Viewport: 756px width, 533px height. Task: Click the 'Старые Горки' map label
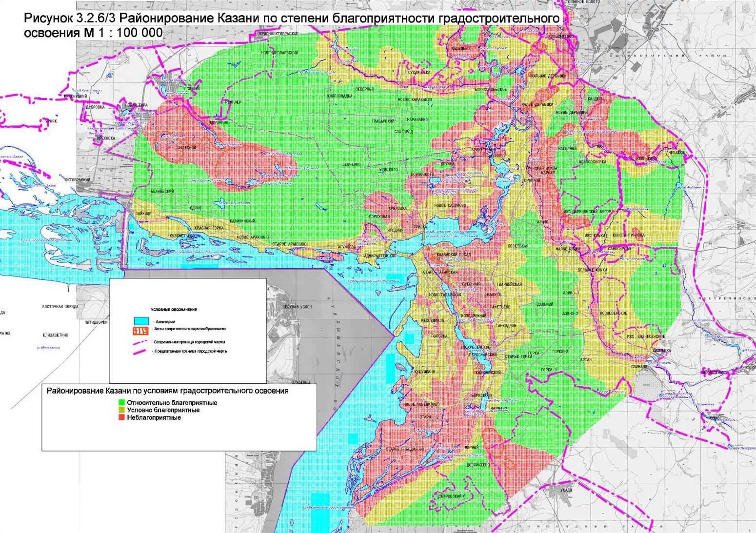coord(518,356)
